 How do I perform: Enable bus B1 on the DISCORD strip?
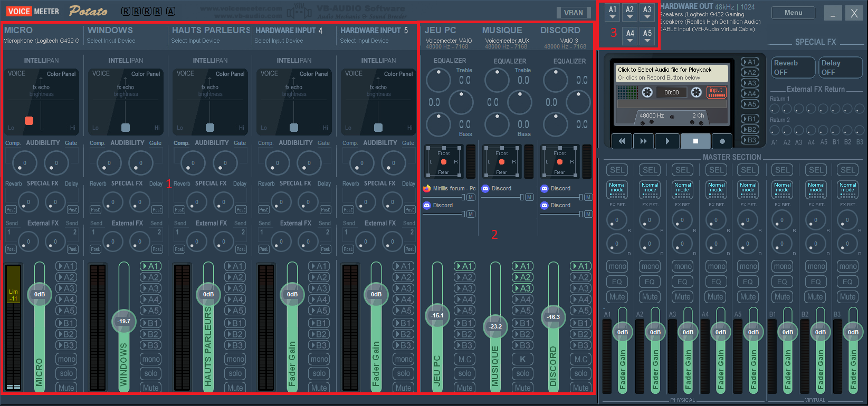pyautogui.click(x=581, y=323)
